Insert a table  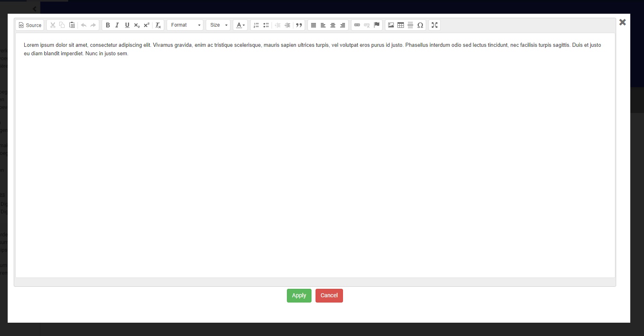tap(401, 25)
